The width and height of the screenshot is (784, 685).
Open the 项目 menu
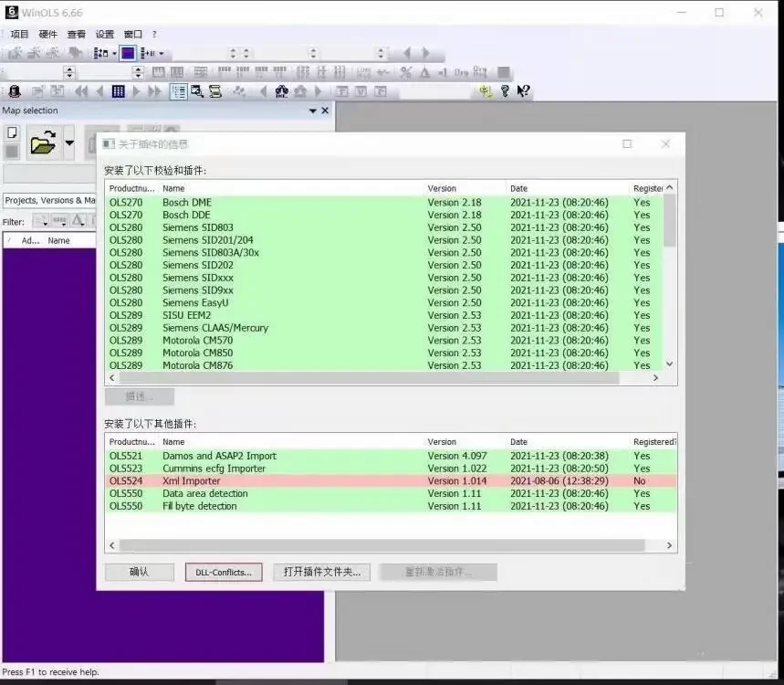click(19, 34)
